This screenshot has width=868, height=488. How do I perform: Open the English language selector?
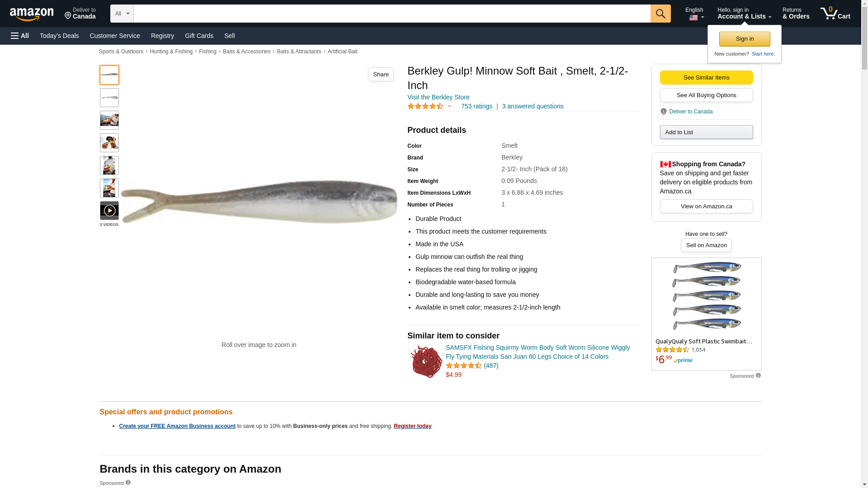pyautogui.click(x=694, y=14)
